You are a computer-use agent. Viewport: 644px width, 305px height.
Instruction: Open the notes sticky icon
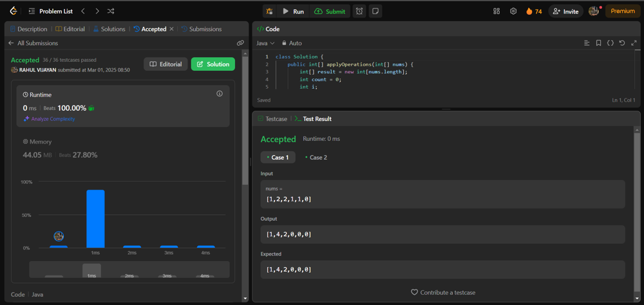375,11
